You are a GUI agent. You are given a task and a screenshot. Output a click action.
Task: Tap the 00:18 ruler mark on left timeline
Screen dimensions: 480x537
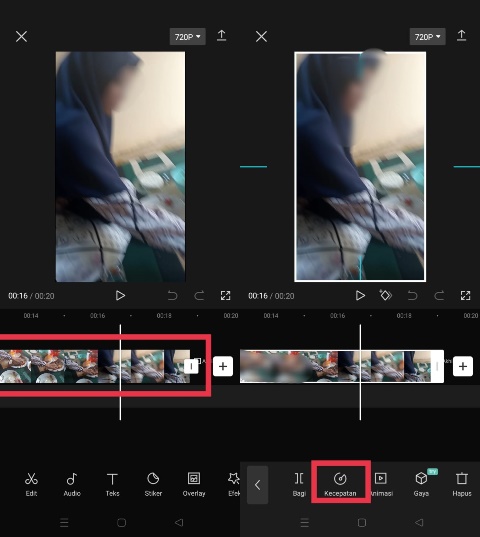tap(164, 315)
